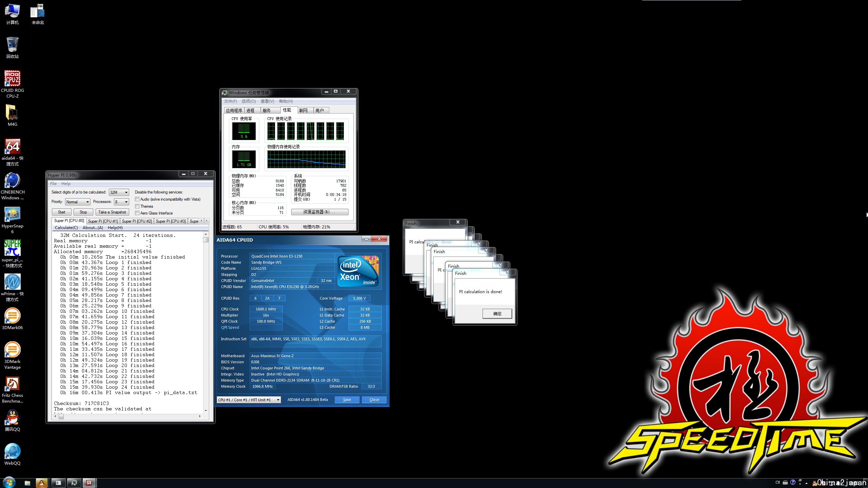Switch to Task Manager Networking tab (联网)
The image size is (868, 488).
(x=305, y=110)
